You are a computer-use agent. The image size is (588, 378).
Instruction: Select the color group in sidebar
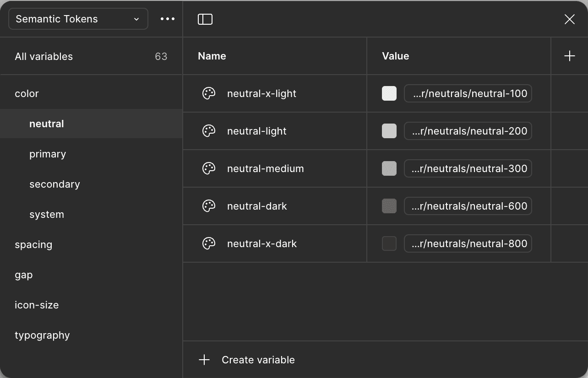pyautogui.click(x=27, y=93)
